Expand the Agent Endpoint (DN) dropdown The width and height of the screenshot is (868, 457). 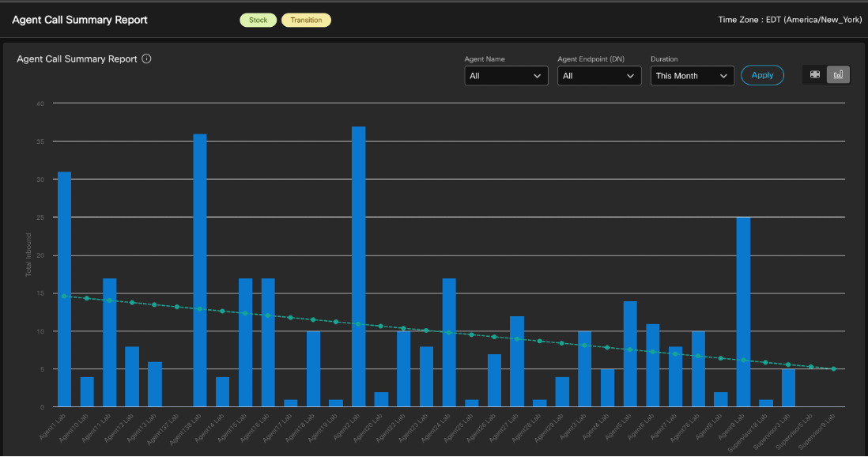coord(598,76)
